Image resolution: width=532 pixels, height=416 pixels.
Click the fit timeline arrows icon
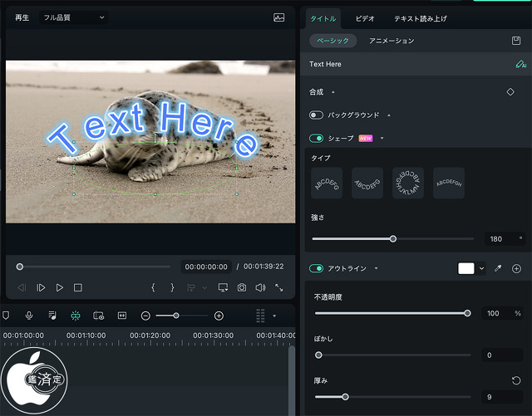(122, 316)
